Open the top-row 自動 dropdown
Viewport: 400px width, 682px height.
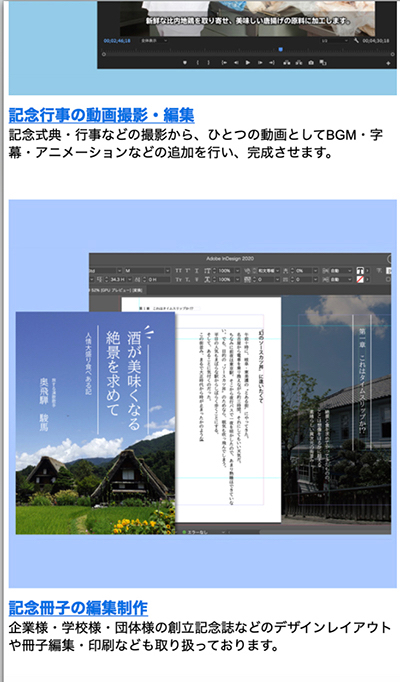340,271
